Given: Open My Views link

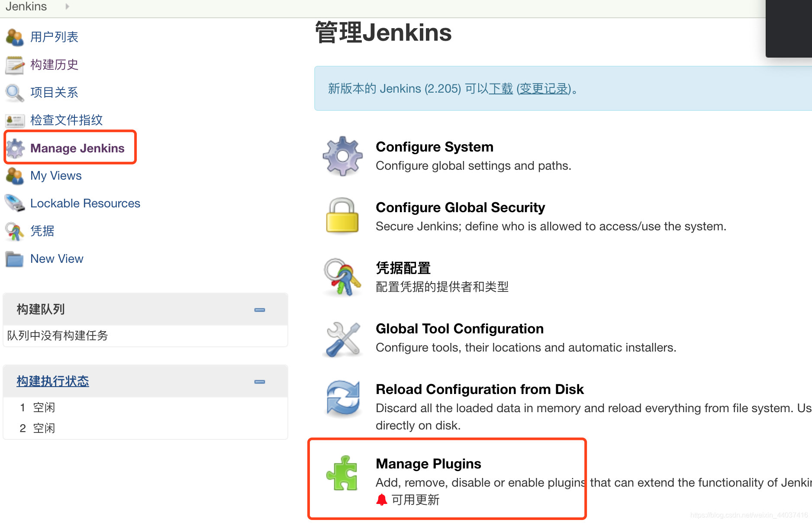Looking at the screenshot, I should tap(56, 176).
